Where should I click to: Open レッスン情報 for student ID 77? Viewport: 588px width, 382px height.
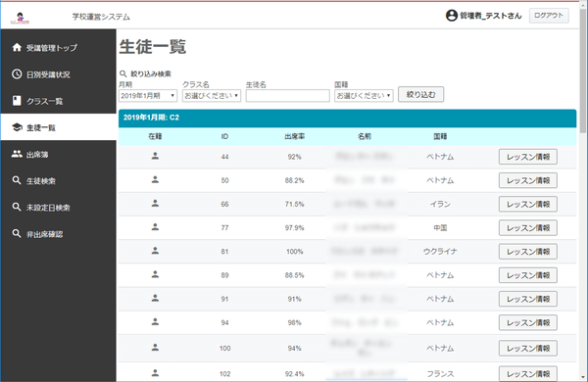tap(528, 227)
